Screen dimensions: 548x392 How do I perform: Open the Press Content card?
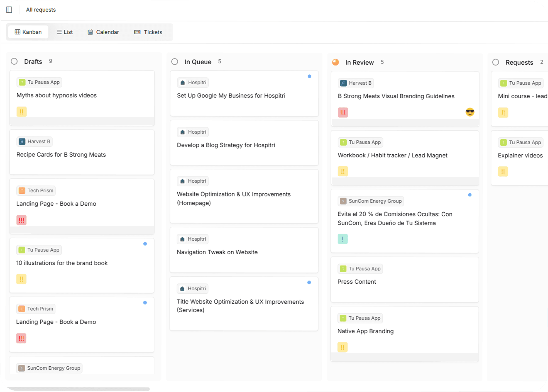pos(356,282)
